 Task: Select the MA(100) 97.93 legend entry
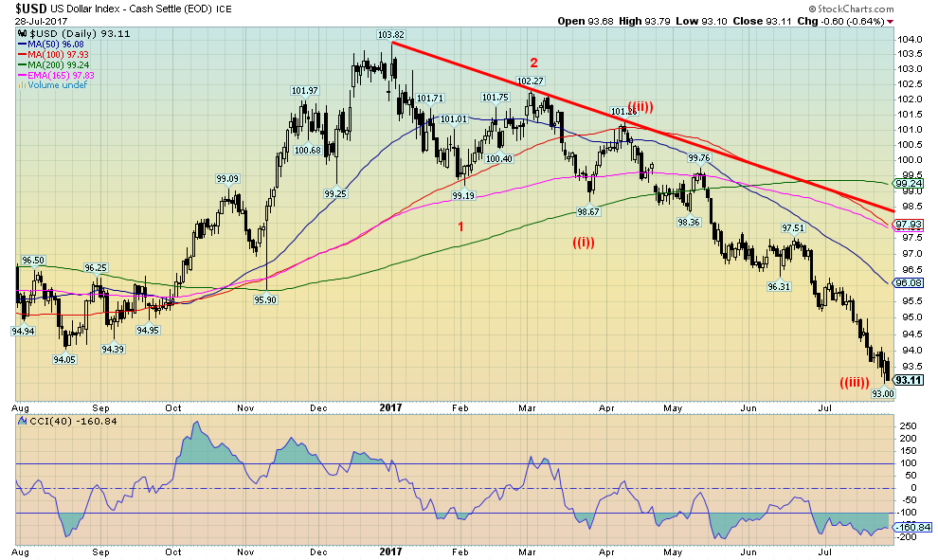[56, 54]
